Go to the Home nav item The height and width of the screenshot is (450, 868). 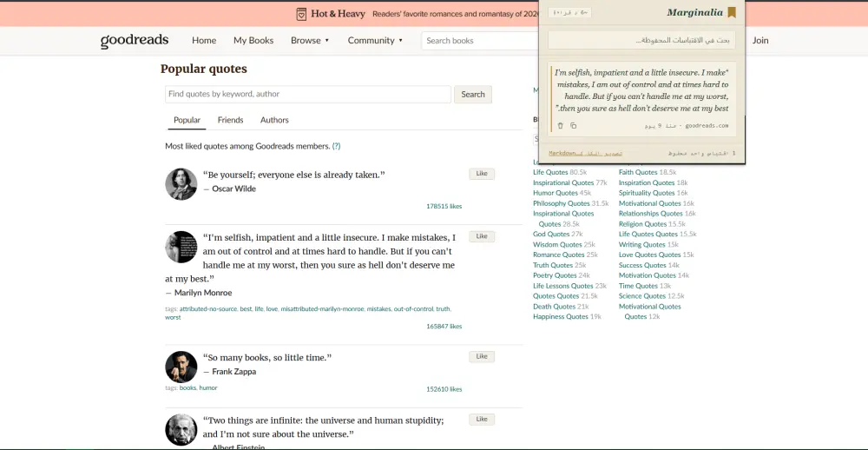[x=204, y=41]
